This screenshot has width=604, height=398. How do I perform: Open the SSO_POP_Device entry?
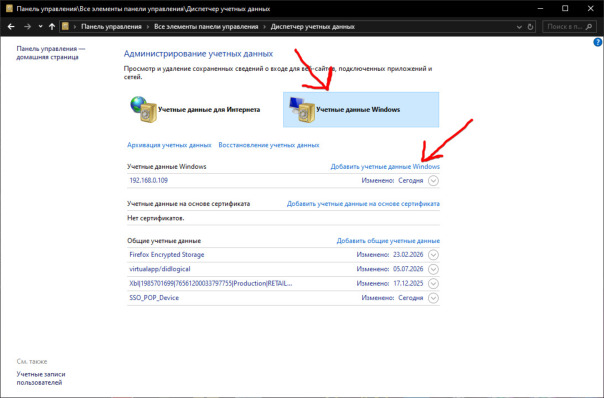pyautogui.click(x=283, y=298)
